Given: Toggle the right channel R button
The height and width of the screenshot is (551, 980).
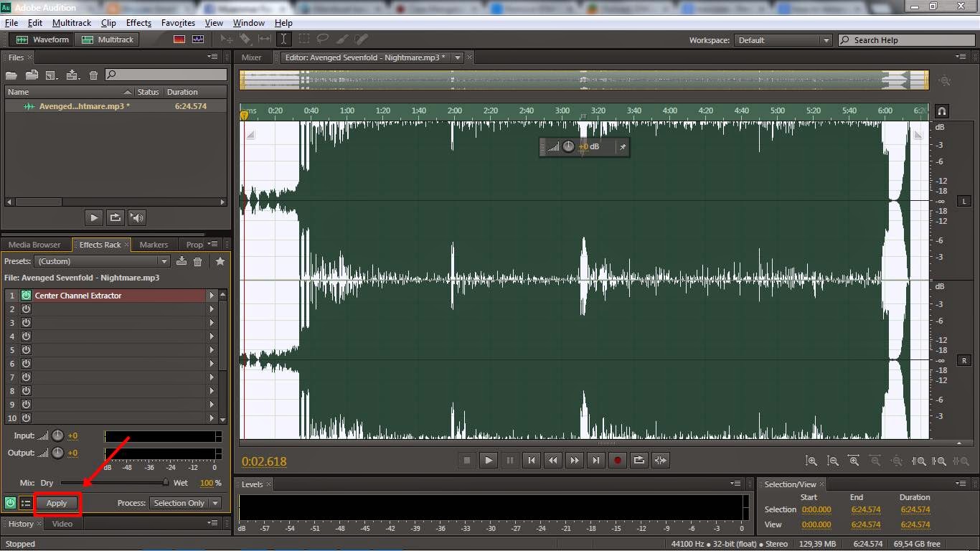Looking at the screenshot, I should (963, 360).
